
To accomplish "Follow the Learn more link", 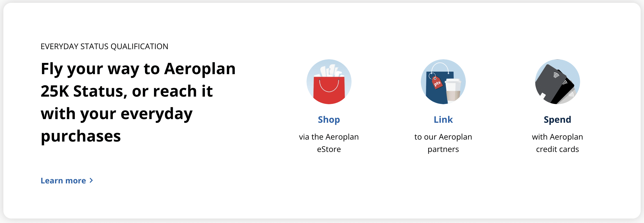I will 63,181.
